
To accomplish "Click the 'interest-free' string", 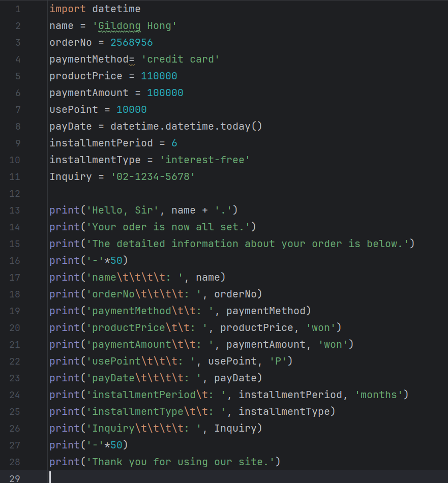I will point(204,160).
